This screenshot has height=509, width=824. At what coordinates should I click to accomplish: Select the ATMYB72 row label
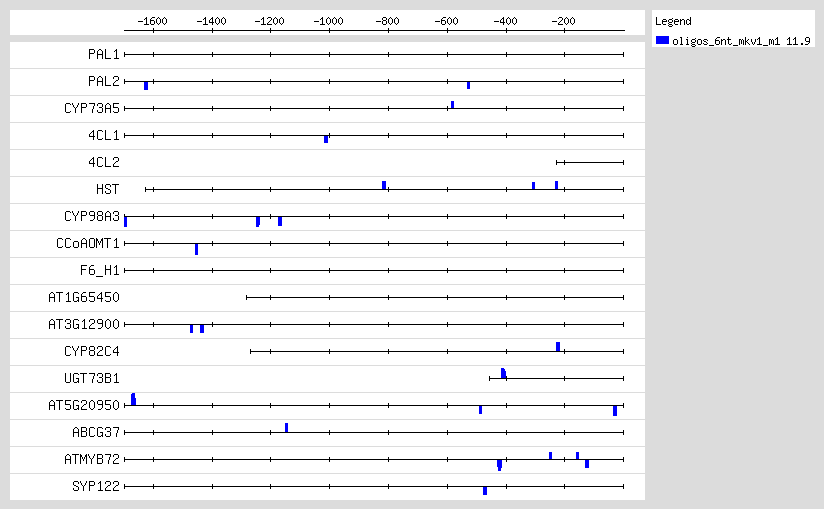[92, 459]
